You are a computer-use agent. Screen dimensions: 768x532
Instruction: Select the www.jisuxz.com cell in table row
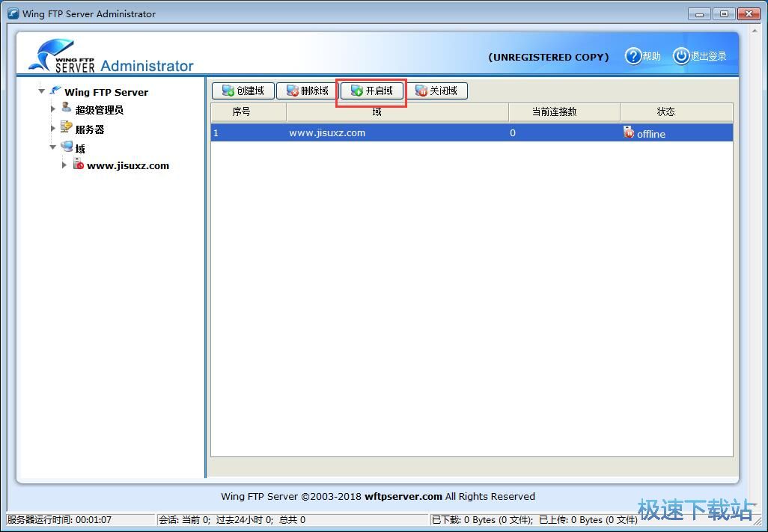(327, 132)
